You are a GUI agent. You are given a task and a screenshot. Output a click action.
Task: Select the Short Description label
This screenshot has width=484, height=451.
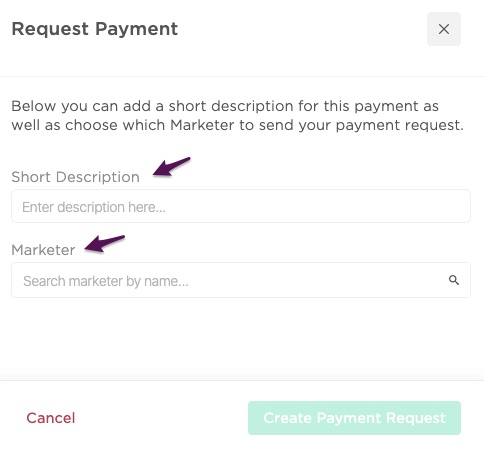point(75,177)
